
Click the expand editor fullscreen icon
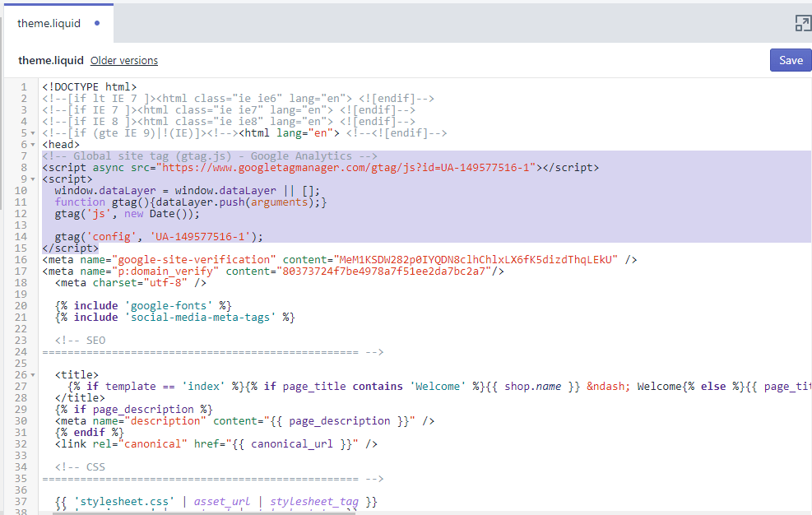(x=803, y=23)
